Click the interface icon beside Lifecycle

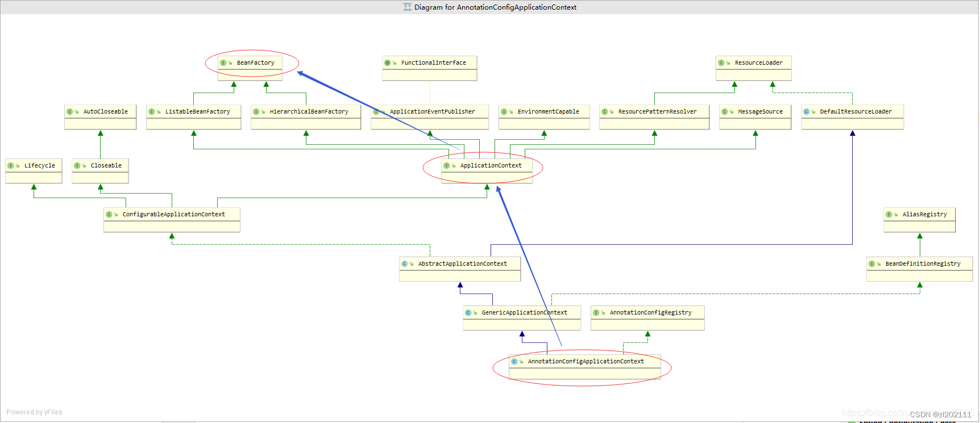pos(11,166)
